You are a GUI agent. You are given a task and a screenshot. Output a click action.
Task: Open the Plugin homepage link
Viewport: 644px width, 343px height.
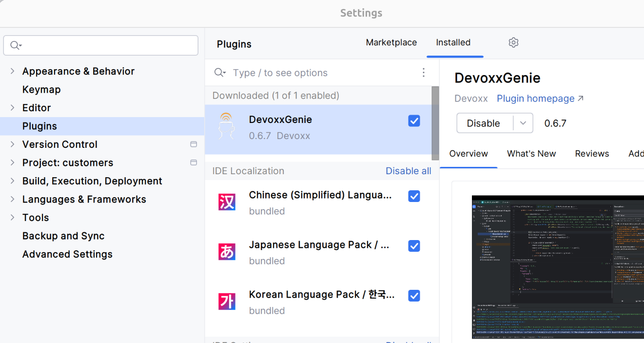point(540,99)
